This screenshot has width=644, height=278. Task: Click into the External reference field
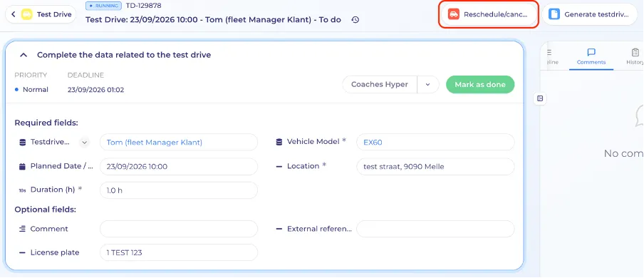[x=435, y=229]
